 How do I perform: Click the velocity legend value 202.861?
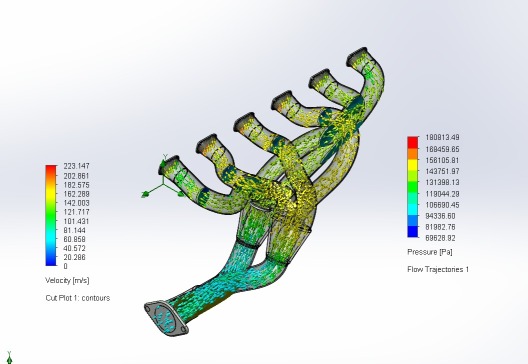pyautogui.click(x=76, y=176)
